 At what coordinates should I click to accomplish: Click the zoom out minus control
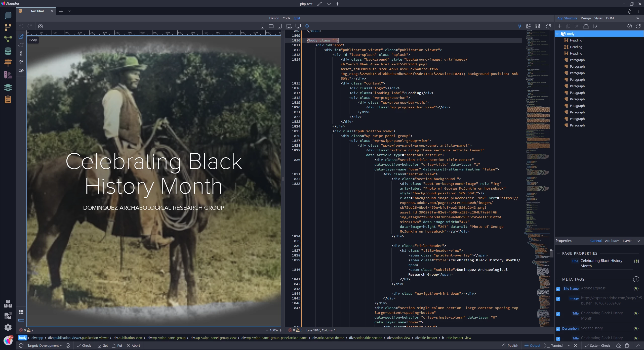pyautogui.click(x=267, y=330)
